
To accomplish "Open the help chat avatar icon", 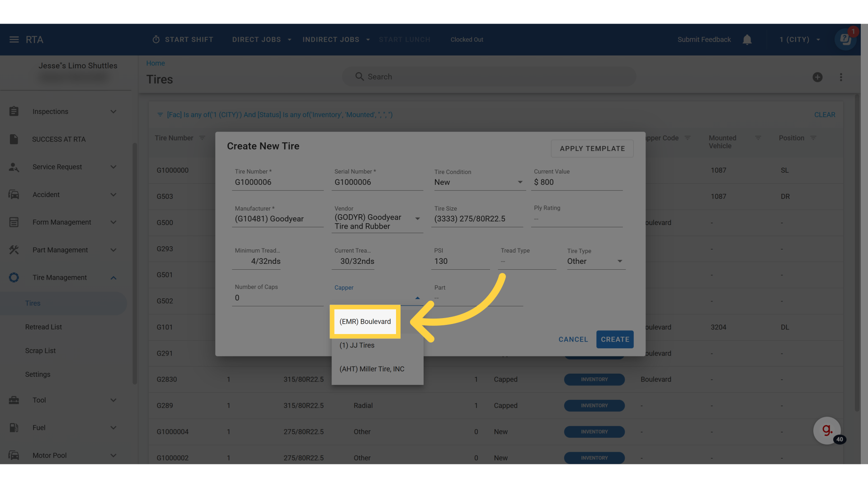I will coord(845,40).
